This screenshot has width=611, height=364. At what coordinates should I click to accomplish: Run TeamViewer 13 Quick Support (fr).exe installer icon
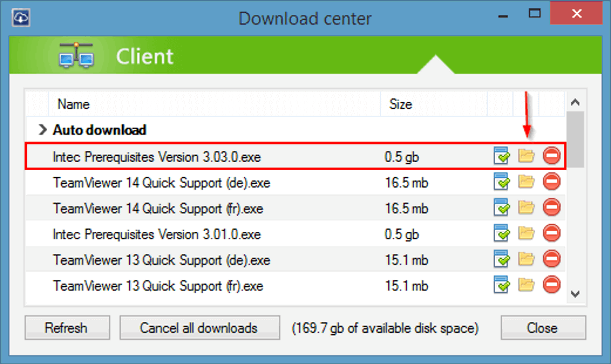502,285
